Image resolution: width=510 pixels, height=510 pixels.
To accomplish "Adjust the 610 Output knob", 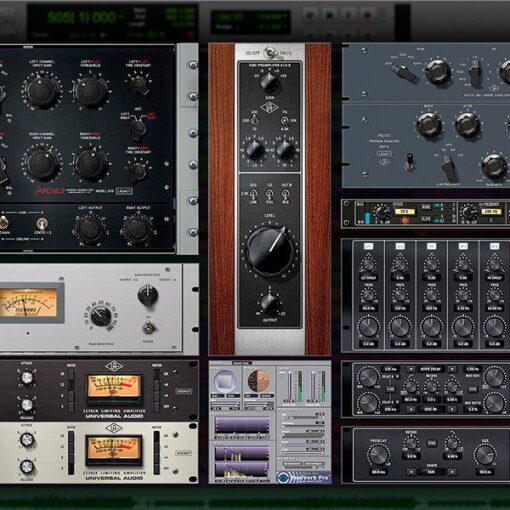I will tap(269, 303).
